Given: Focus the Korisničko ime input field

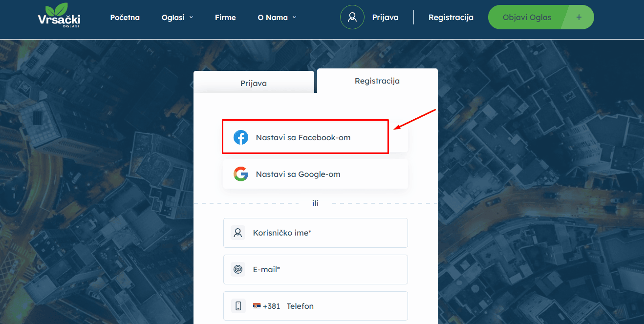Looking at the screenshot, I should click(x=316, y=233).
